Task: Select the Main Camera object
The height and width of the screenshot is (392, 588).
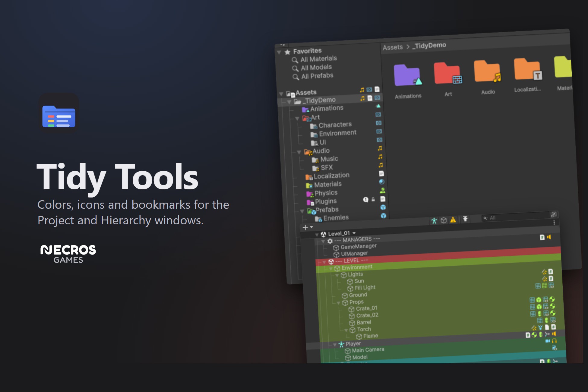Action: tap(368, 350)
